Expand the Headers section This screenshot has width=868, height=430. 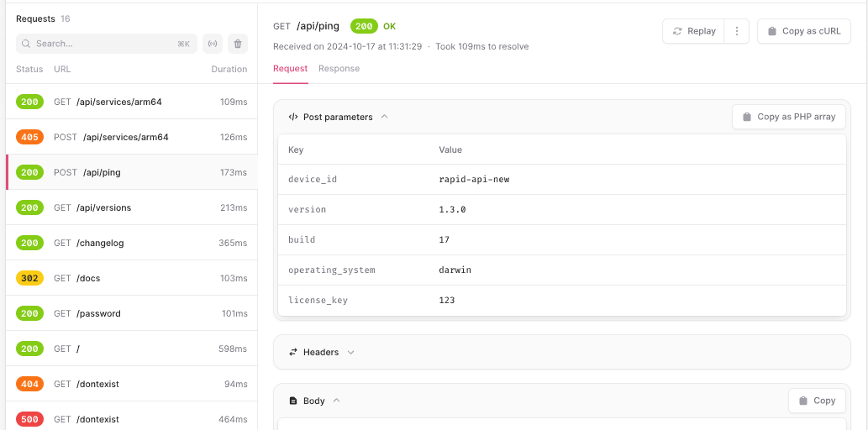point(350,352)
